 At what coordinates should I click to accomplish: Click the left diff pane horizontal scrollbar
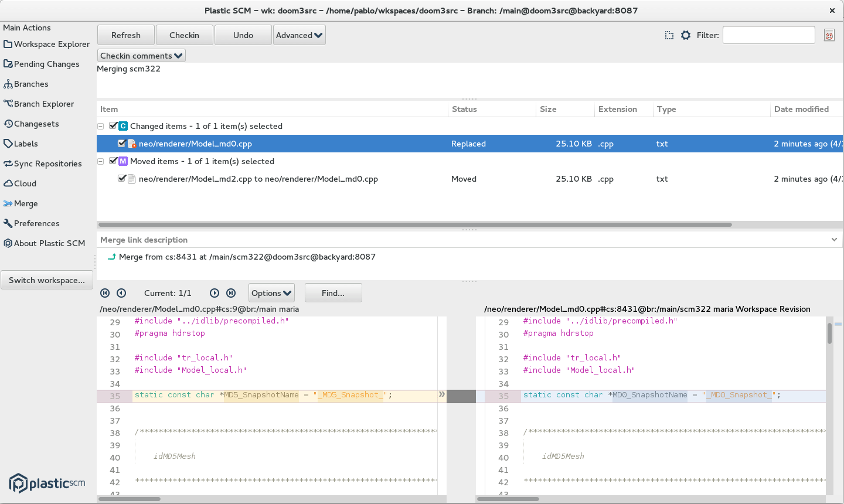tap(130, 499)
